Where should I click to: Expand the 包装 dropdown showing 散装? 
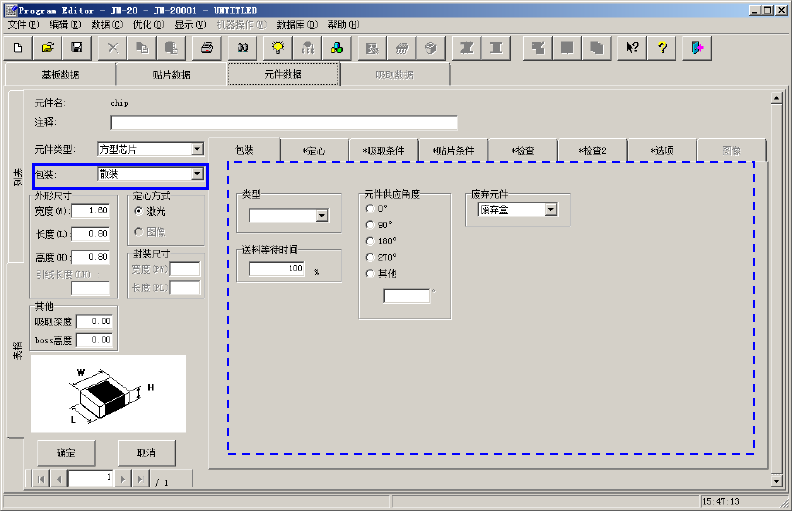click(197, 174)
